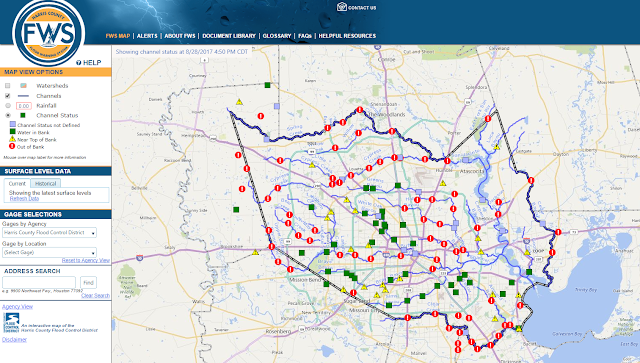Click the GAGE SELECTIONS header
Image resolution: width=640 pixels, height=363 pixels.
[x=56, y=214]
